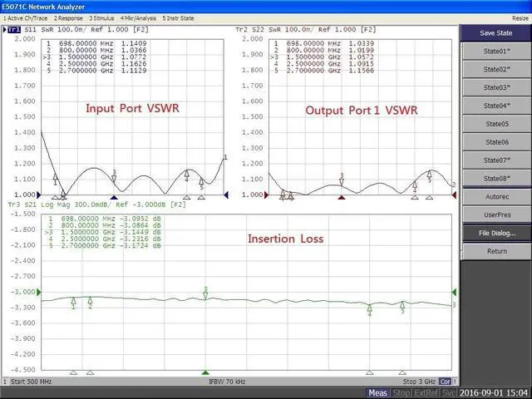Viewport: 532px width, 399px height.
Task: Select marker 4 on the Insertion Loss trace
Action: pos(369,310)
